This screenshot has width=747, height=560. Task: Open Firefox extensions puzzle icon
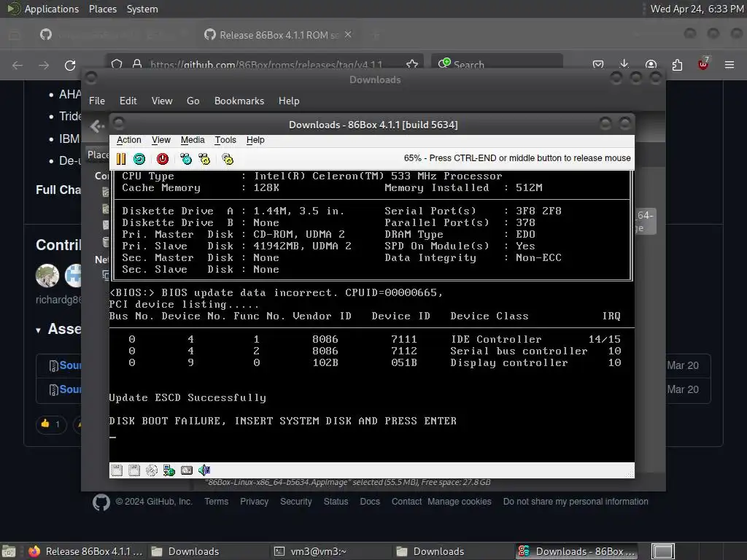(x=677, y=64)
